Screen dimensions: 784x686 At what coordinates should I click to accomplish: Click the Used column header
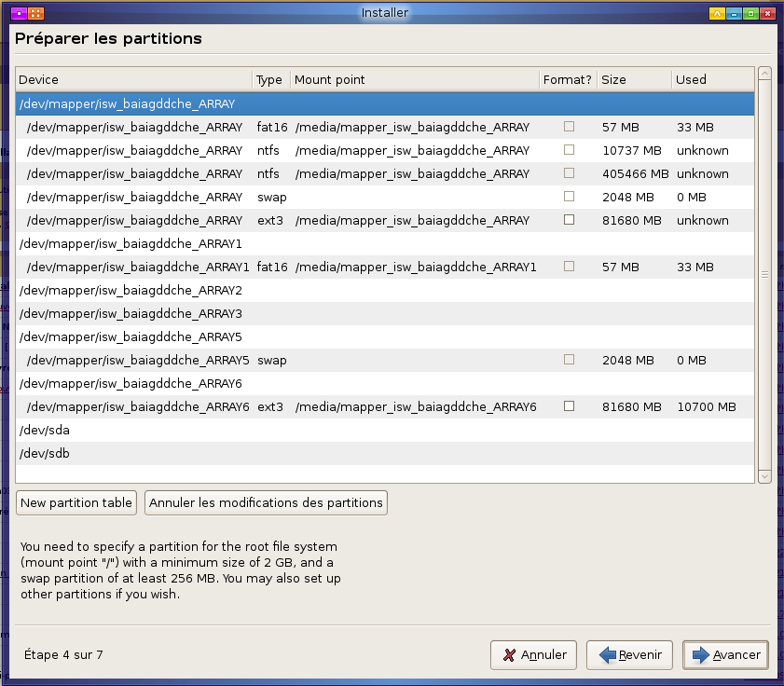712,80
